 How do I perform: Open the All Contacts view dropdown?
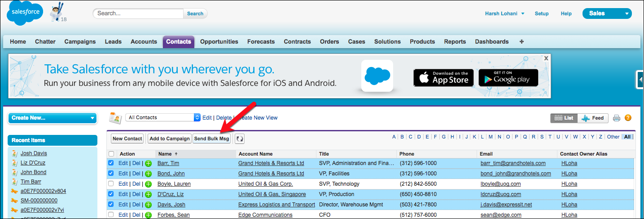163,117
